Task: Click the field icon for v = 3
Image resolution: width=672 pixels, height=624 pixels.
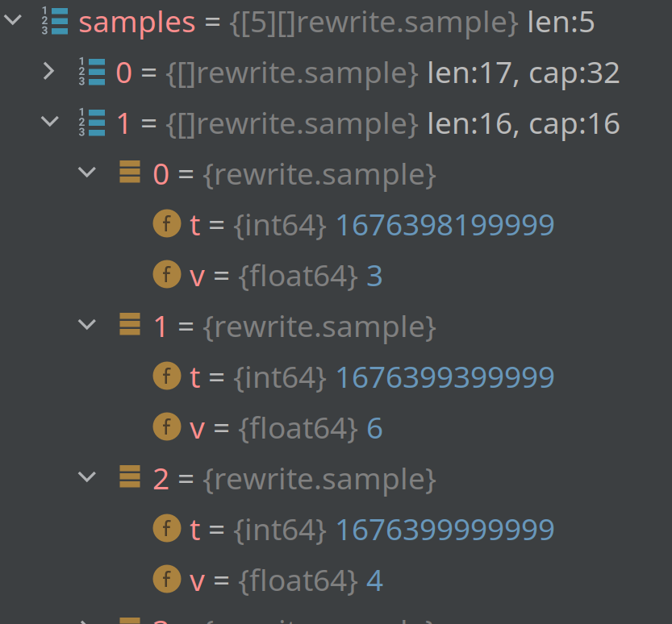Action: tap(167, 274)
